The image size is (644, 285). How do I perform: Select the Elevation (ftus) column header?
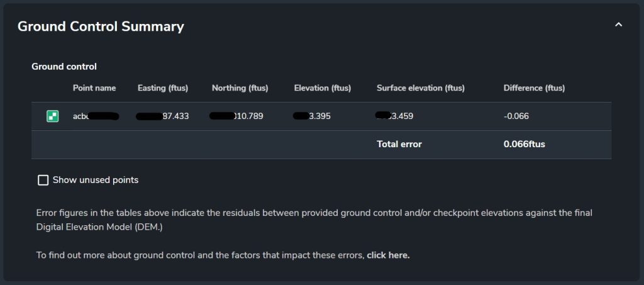pyautogui.click(x=323, y=88)
